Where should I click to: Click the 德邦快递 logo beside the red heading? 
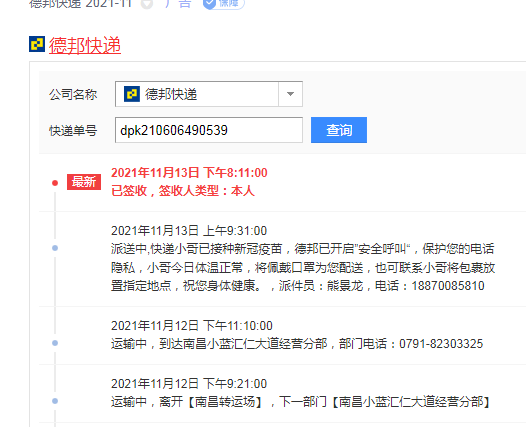(37, 44)
